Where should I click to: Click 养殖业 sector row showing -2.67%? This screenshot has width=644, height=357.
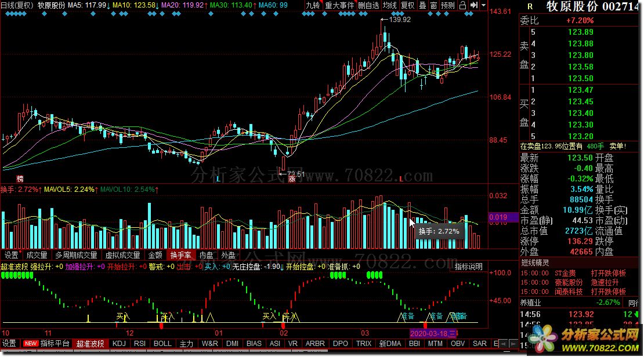tap(571, 303)
